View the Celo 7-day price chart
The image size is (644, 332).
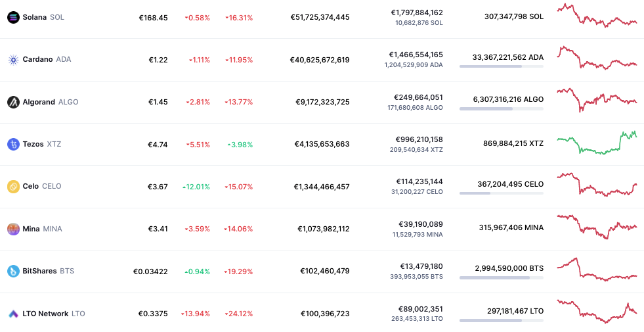tap(597, 185)
